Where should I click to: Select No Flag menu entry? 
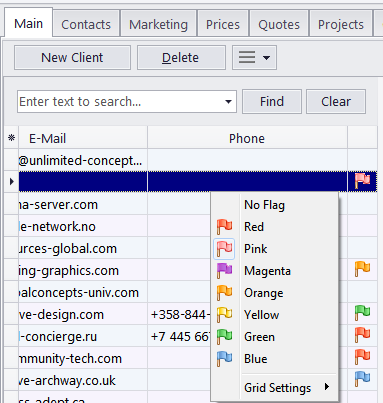coord(275,205)
